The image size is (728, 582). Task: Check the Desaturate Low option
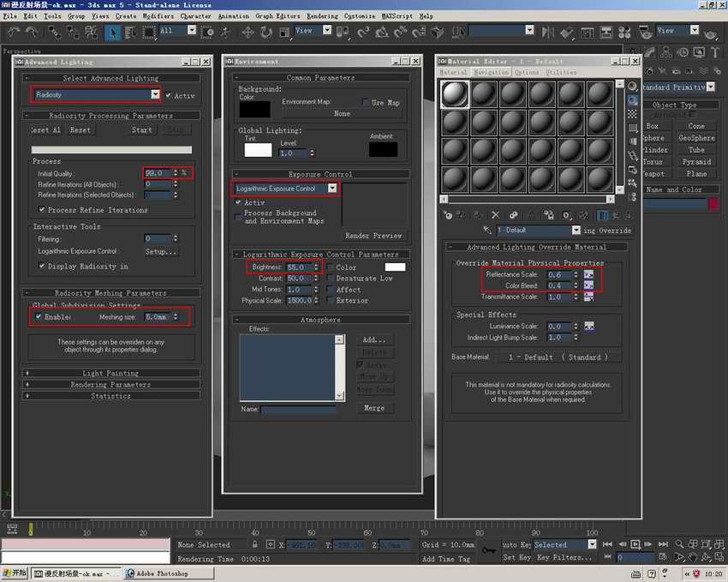(x=330, y=279)
